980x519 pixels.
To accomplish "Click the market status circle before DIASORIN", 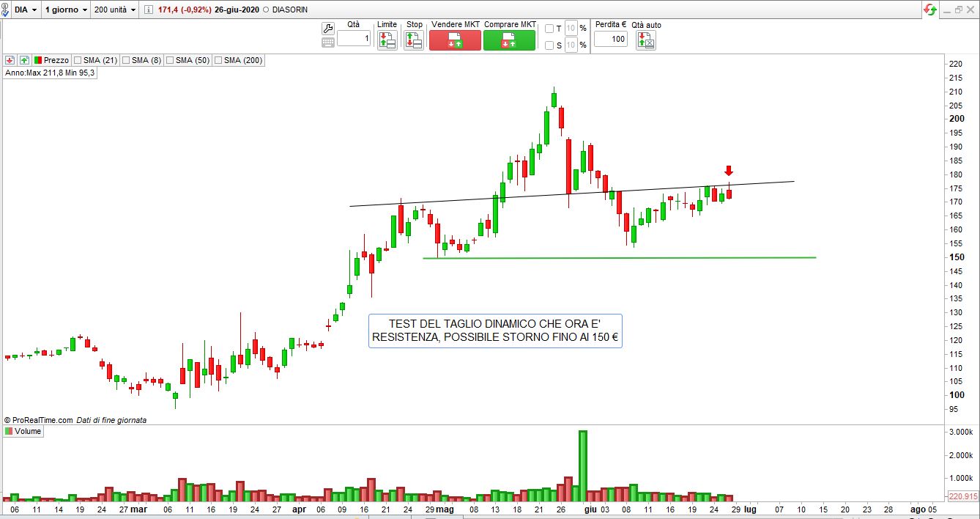I will [264, 10].
